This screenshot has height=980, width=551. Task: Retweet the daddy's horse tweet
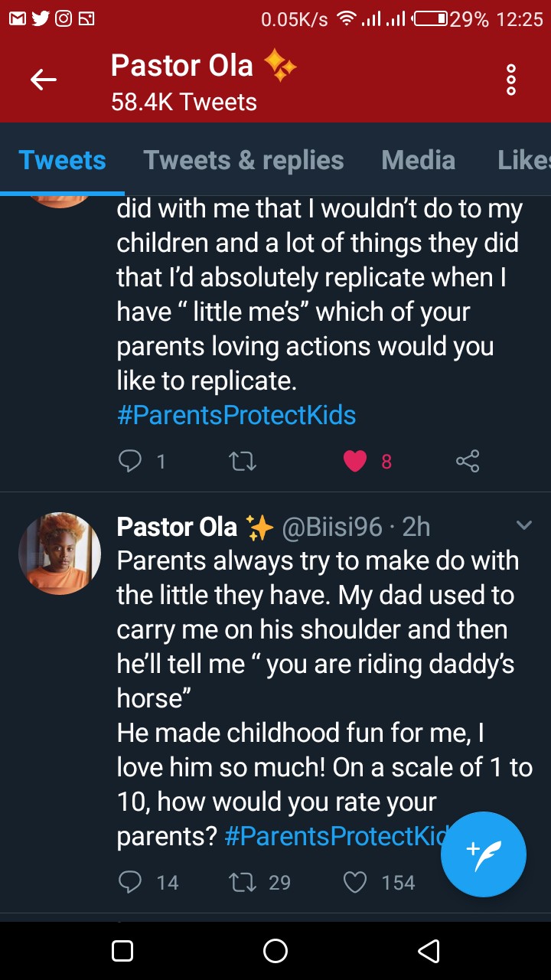point(242,883)
